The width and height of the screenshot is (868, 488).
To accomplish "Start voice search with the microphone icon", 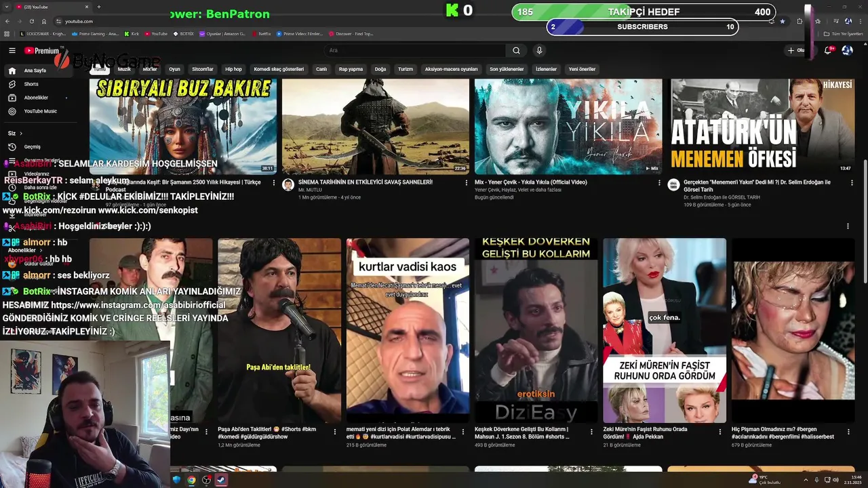I will (539, 51).
